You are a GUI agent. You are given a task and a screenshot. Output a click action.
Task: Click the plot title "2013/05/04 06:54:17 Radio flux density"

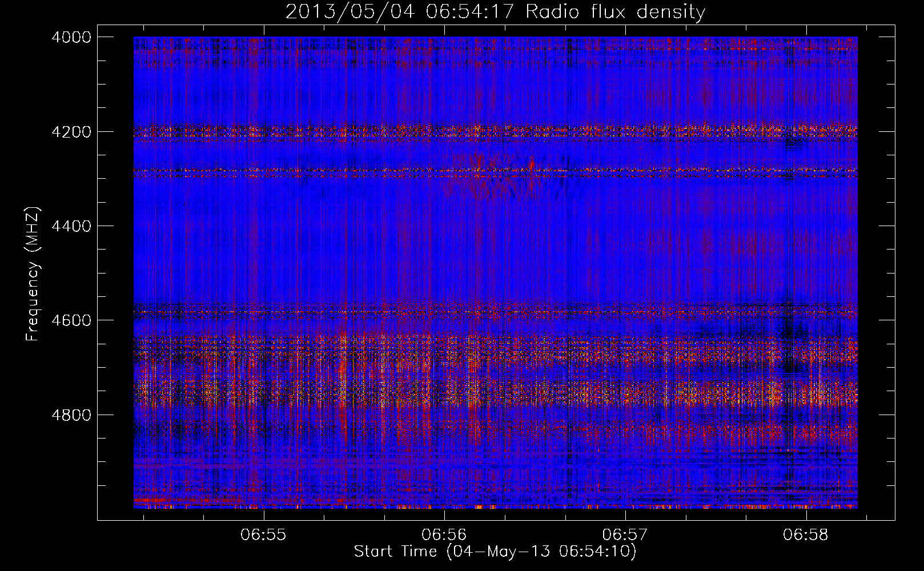pos(495,12)
